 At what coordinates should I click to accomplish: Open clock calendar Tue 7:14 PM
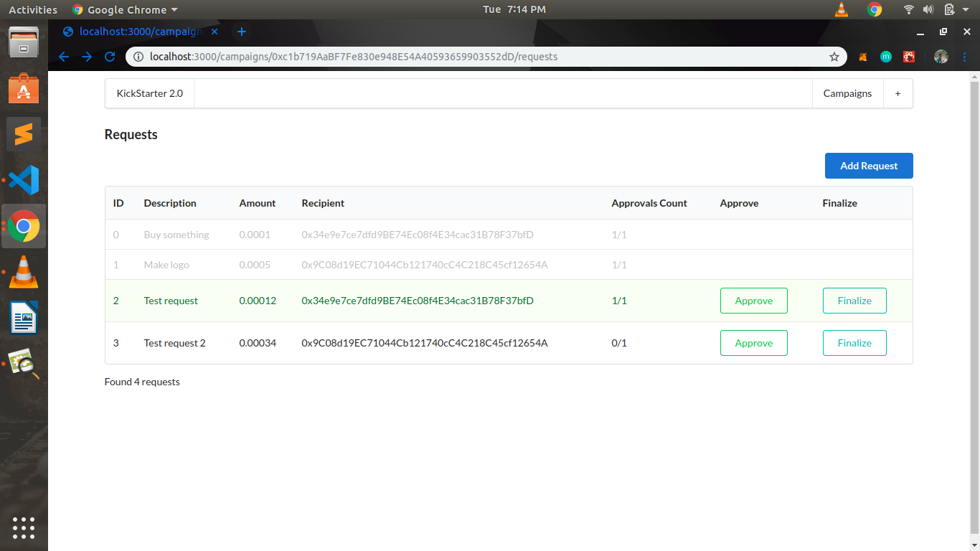[514, 9]
